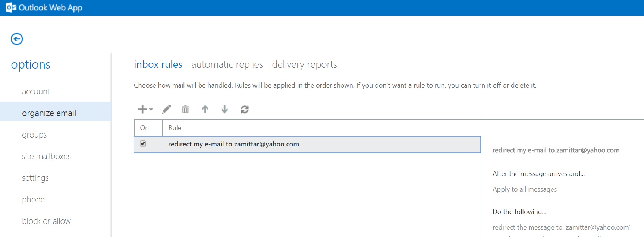Image resolution: width=644 pixels, height=237 pixels.
Task: Open settings in options sidebar
Action: pos(35,178)
